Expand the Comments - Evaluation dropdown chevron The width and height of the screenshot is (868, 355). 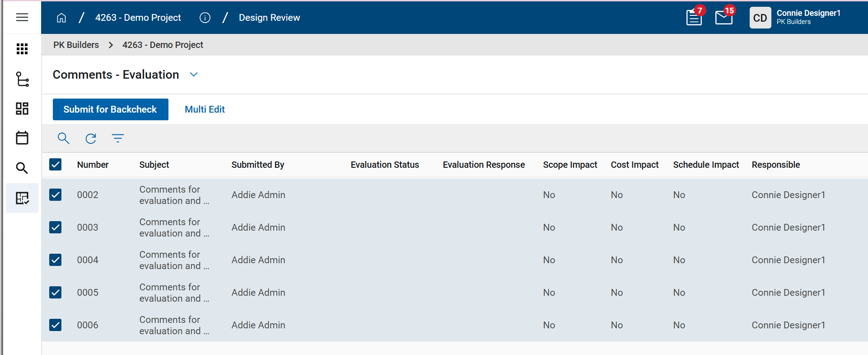point(194,75)
